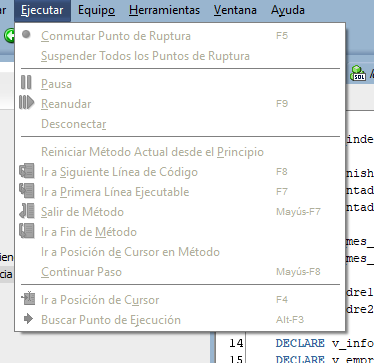
Task: Click line number 14 in the editor gutter
Action: [x=236, y=343]
